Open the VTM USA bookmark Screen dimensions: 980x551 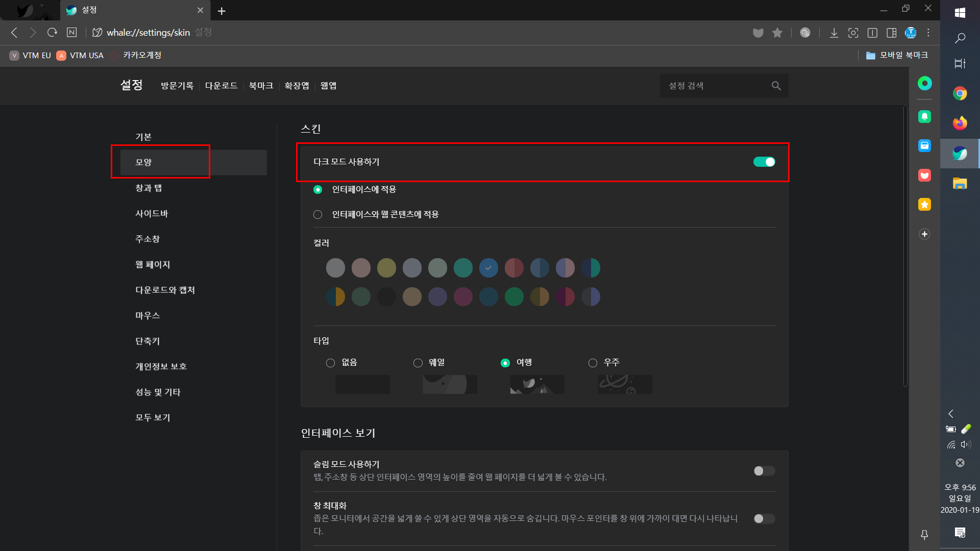click(80, 56)
